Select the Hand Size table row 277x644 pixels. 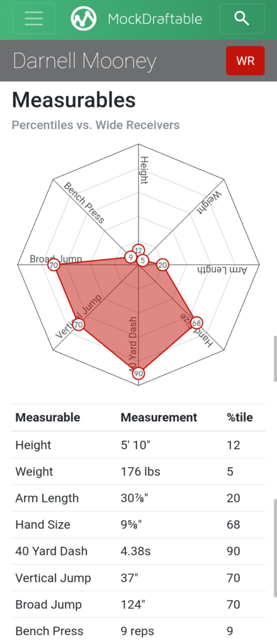point(138,525)
